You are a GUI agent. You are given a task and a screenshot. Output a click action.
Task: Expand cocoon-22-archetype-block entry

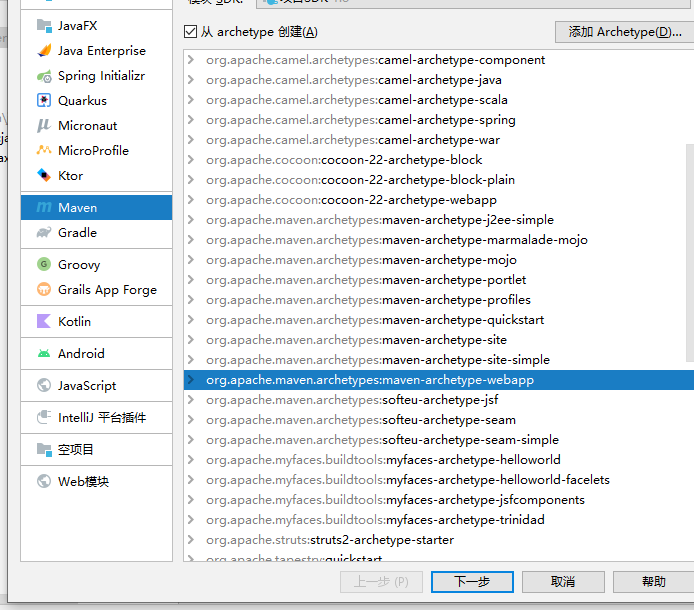[x=191, y=159]
